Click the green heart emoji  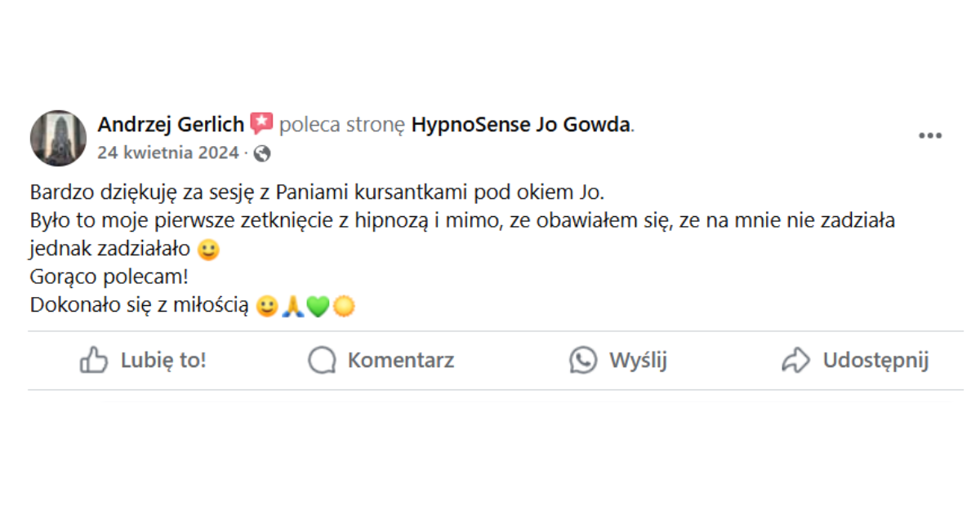tap(318, 307)
